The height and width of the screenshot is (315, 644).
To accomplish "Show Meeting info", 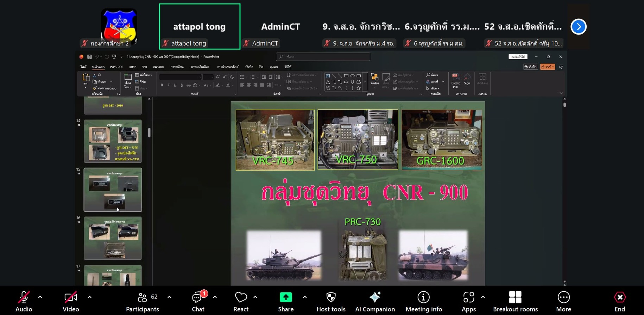I will click(423, 301).
